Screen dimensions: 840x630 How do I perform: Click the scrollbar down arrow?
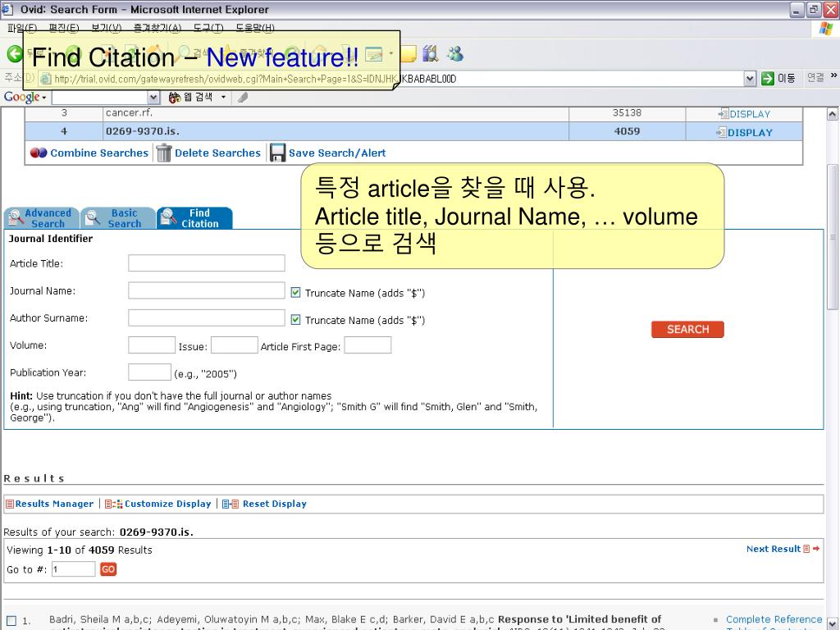click(832, 623)
